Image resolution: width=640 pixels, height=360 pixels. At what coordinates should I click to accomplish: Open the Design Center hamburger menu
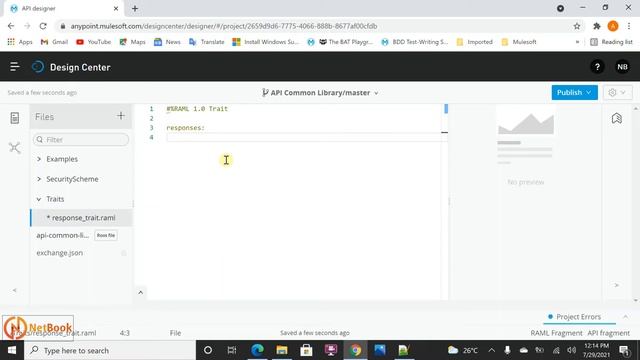coord(15,67)
